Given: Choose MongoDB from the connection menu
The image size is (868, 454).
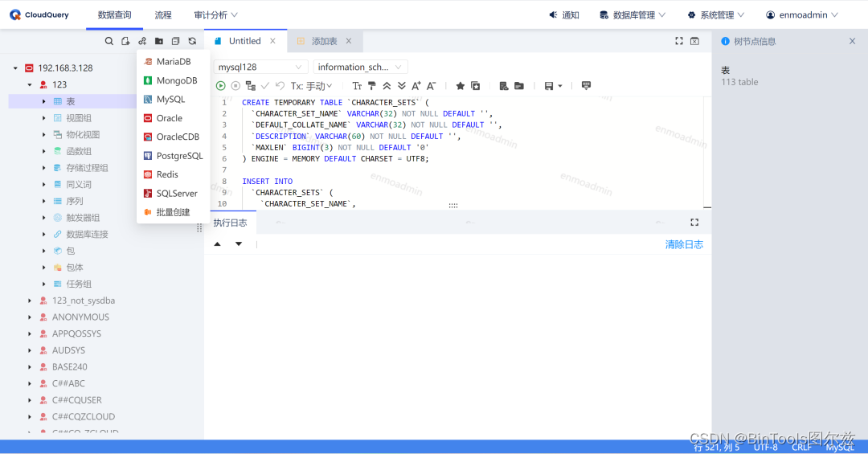Looking at the screenshot, I should 174,80.
